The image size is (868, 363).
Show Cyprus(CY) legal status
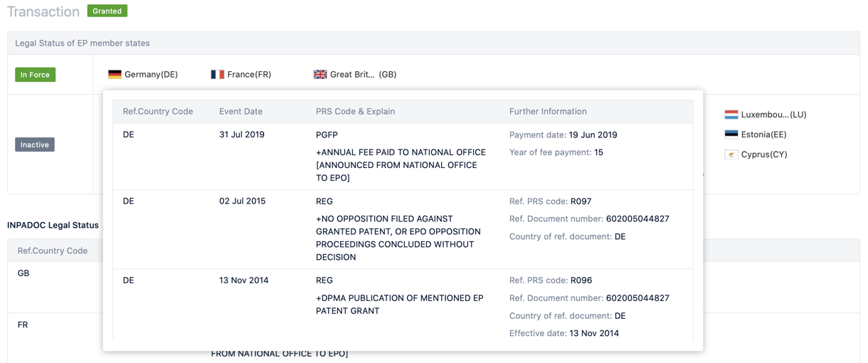pyautogui.click(x=764, y=154)
